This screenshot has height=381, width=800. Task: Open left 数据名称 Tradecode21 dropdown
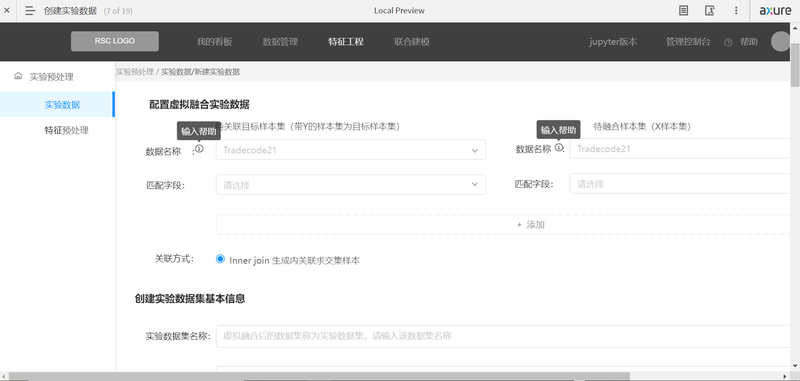351,150
